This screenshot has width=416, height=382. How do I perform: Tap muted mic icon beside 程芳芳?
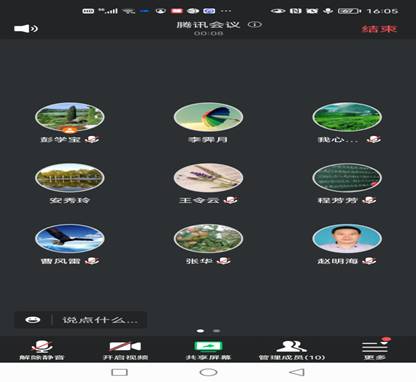(x=369, y=200)
